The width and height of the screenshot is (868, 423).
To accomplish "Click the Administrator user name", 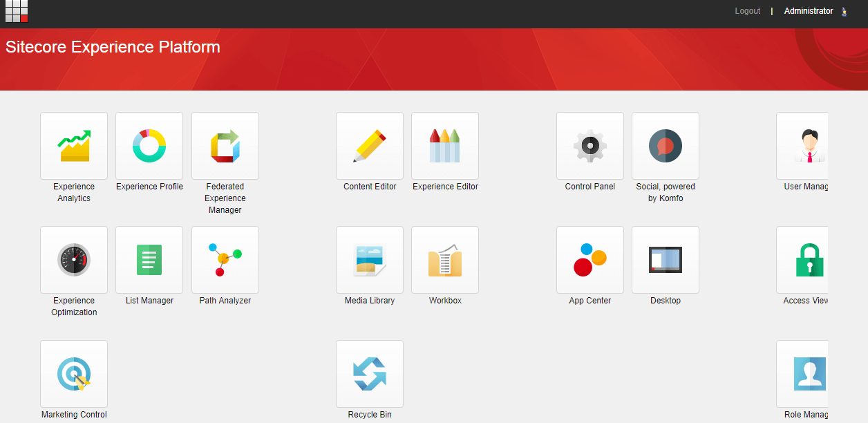I will (809, 11).
